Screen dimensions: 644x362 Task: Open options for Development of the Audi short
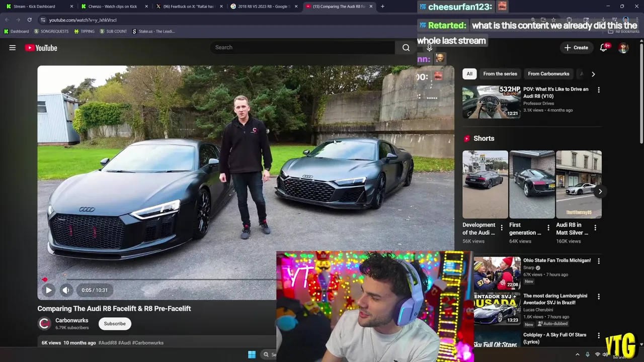pyautogui.click(x=502, y=228)
